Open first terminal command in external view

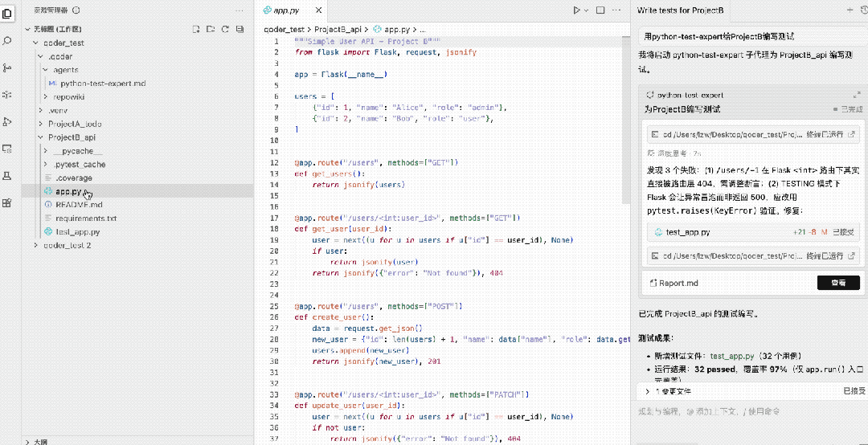[x=851, y=134]
